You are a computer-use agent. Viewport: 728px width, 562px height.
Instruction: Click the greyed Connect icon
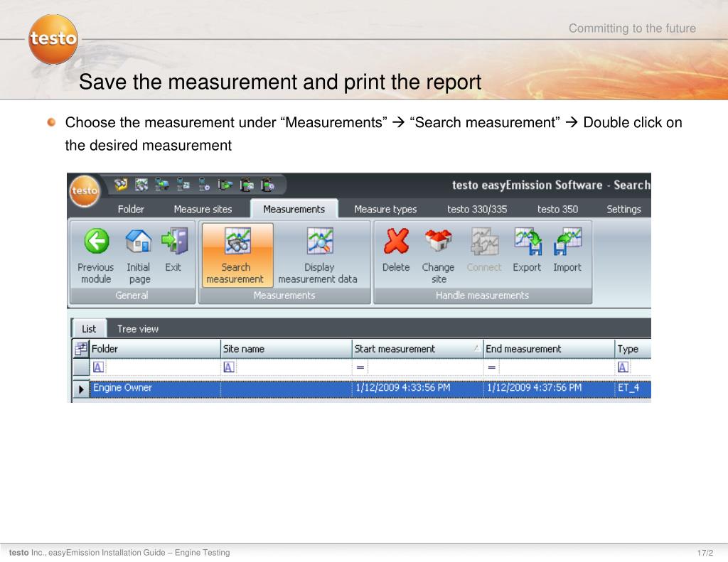coord(484,242)
